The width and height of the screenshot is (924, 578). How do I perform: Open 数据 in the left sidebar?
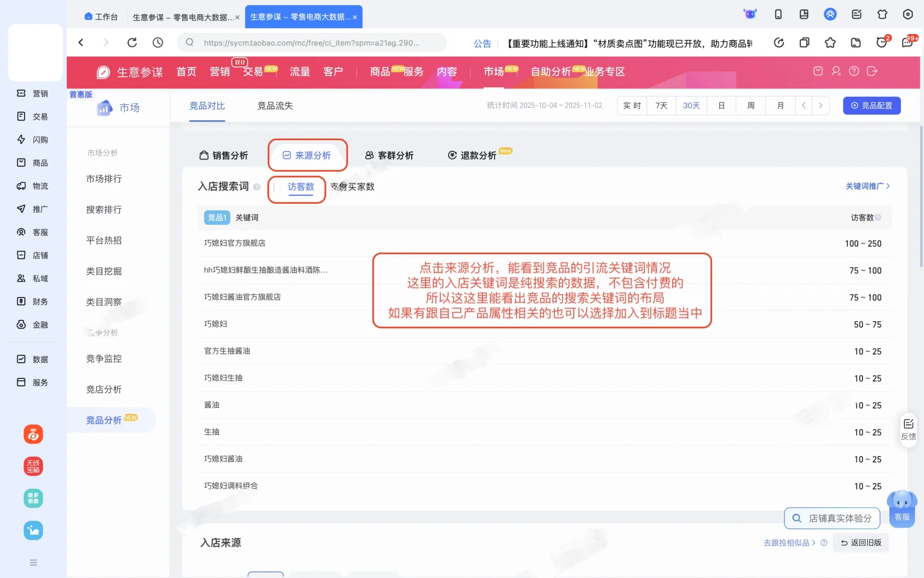click(x=33, y=359)
